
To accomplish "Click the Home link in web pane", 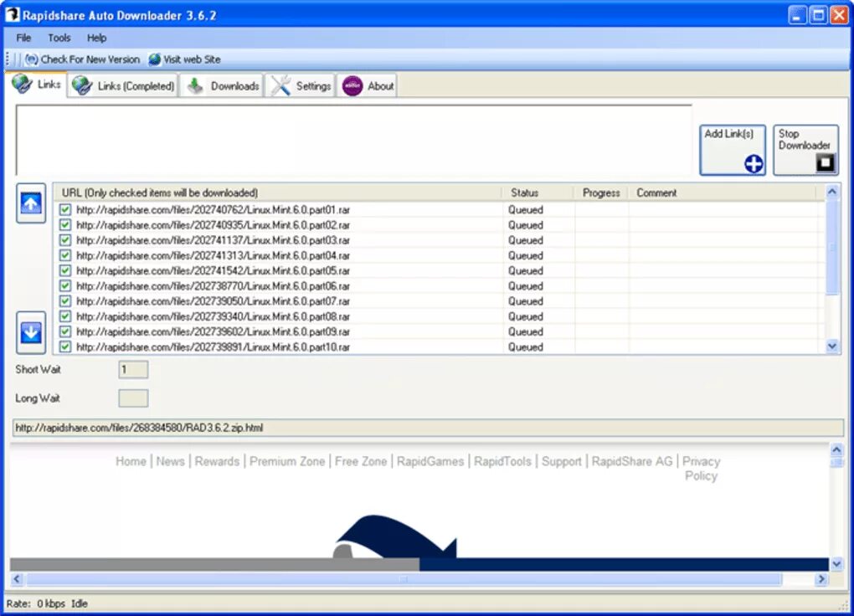I will pyautogui.click(x=131, y=461).
